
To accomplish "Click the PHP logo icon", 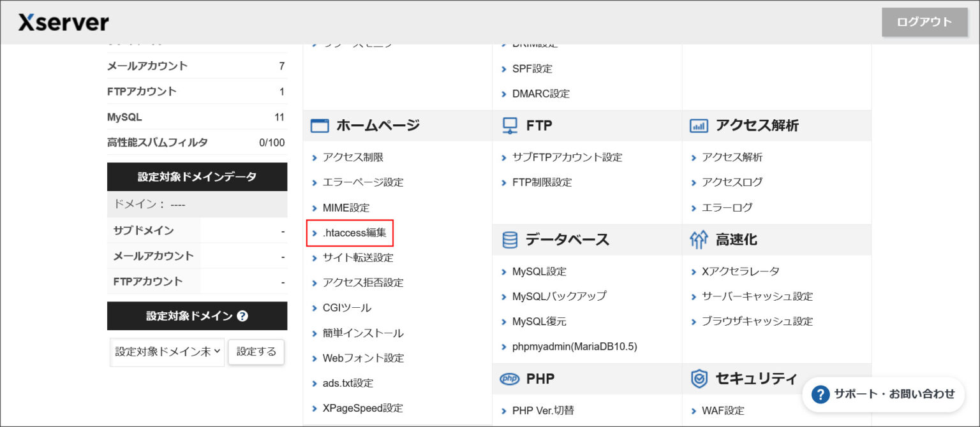I will [509, 379].
